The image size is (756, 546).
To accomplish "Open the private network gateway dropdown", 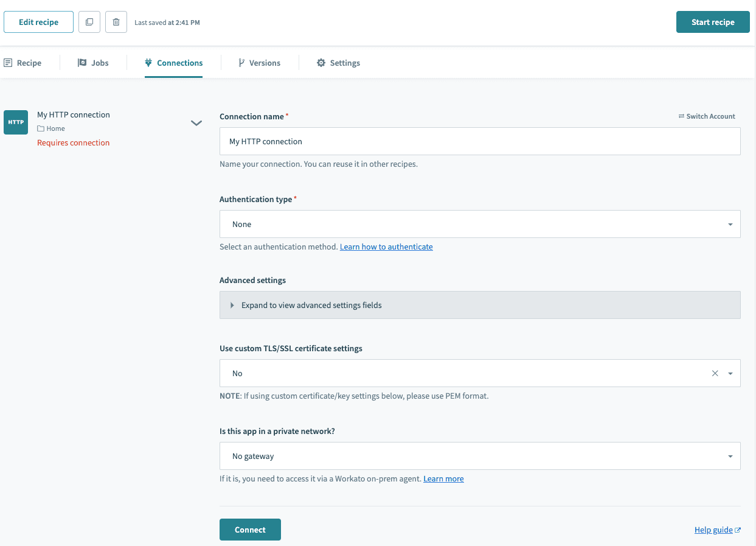I will (480, 455).
